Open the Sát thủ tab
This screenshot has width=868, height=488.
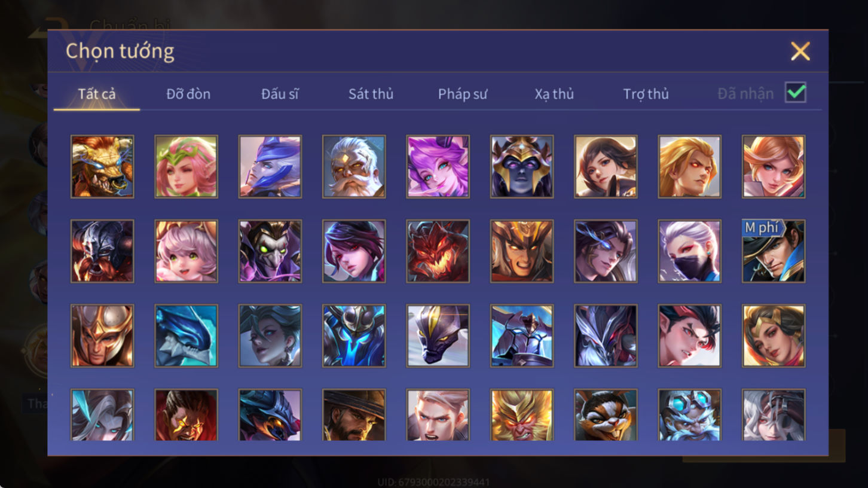371,94
